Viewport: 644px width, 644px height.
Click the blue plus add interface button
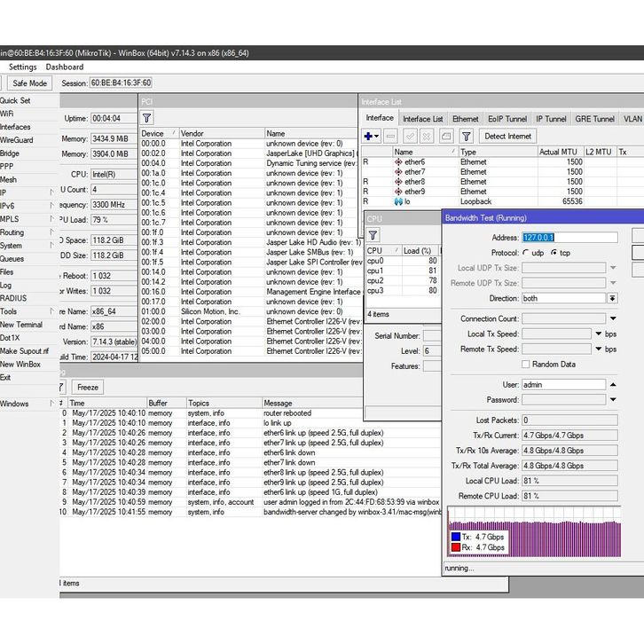click(369, 136)
